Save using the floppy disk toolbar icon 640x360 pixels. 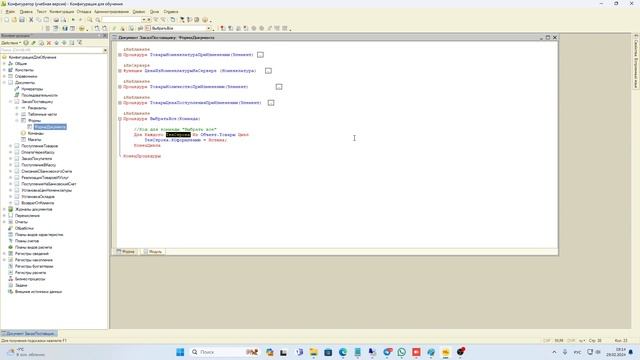(x=22, y=20)
